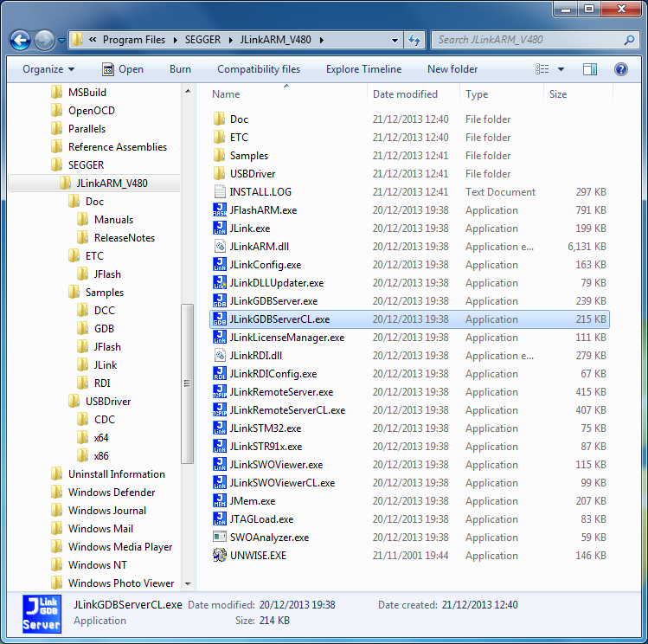Open the recent pages dropdown arrow
The width and height of the screenshot is (648, 644).
coord(61,41)
